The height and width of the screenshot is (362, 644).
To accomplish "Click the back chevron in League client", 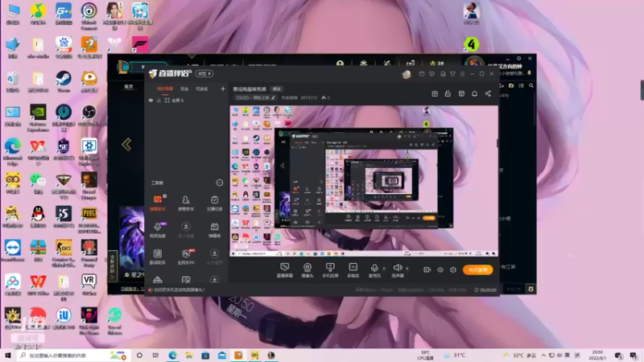I will pos(126,144).
